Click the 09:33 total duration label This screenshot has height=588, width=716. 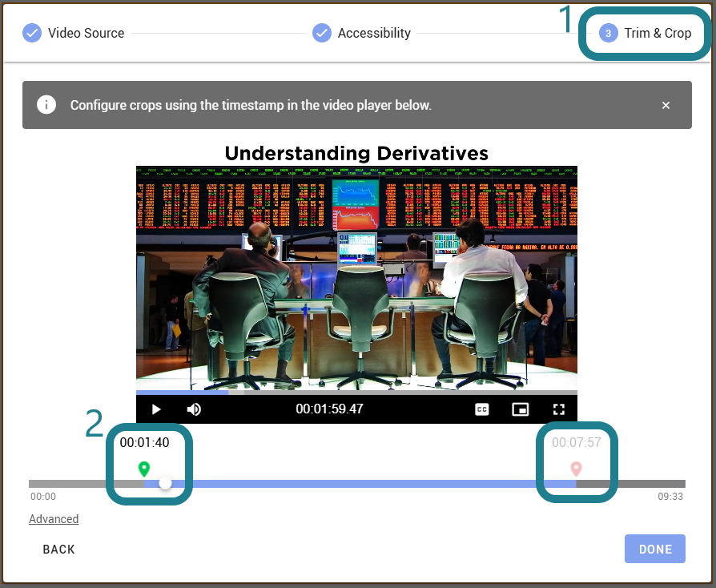pos(670,497)
